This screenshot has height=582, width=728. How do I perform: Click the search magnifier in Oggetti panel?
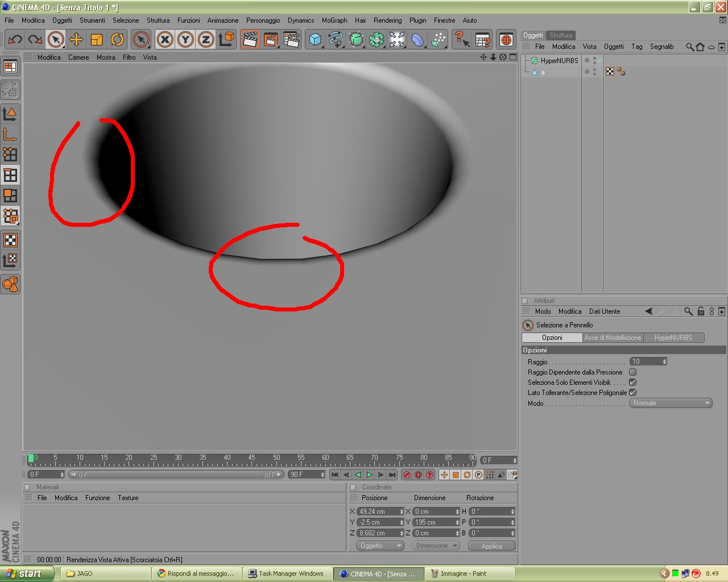[x=690, y=47]
